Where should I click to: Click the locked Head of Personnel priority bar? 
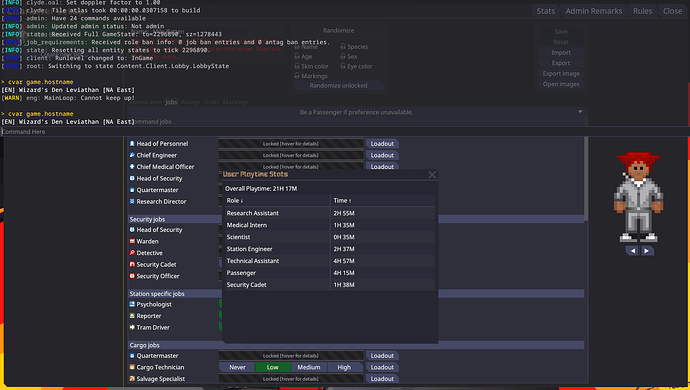(291, 143)
